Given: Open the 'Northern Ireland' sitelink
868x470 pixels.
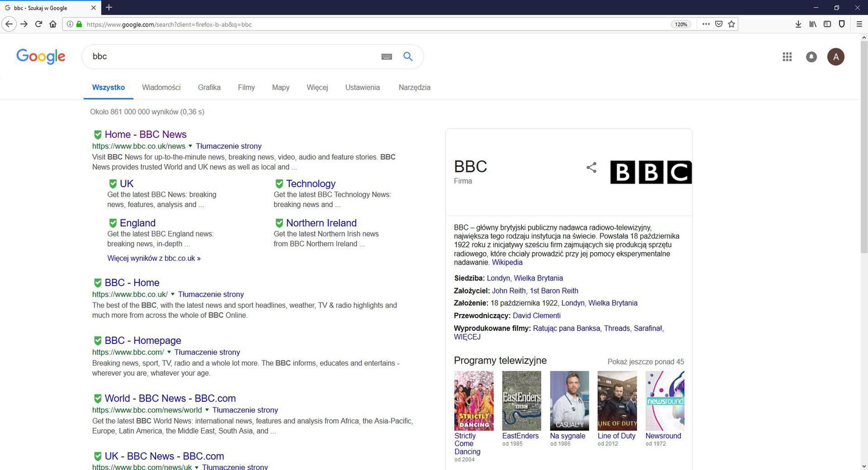Looking at the screenshot, I should pyautogui.click(x=321, y=223).
